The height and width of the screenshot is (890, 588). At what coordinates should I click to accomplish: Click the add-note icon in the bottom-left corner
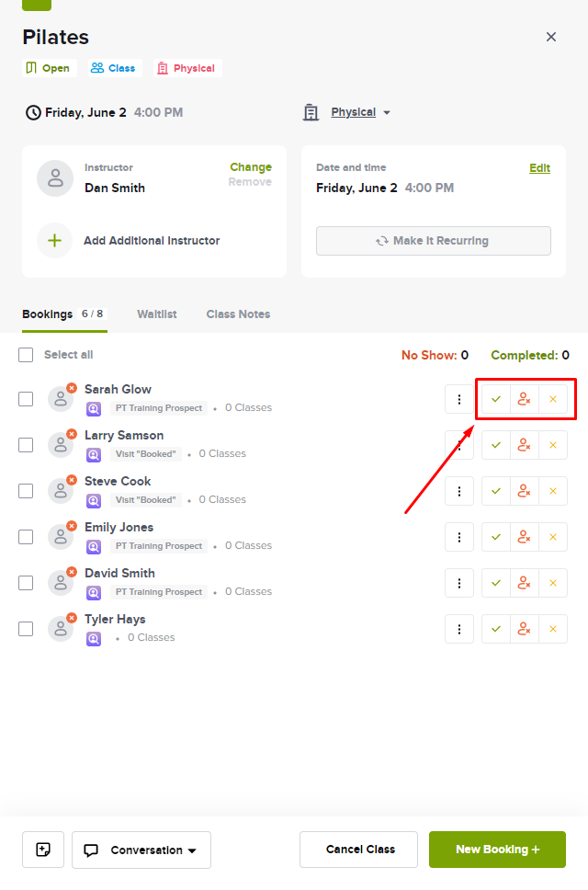[x=43, y=850]
